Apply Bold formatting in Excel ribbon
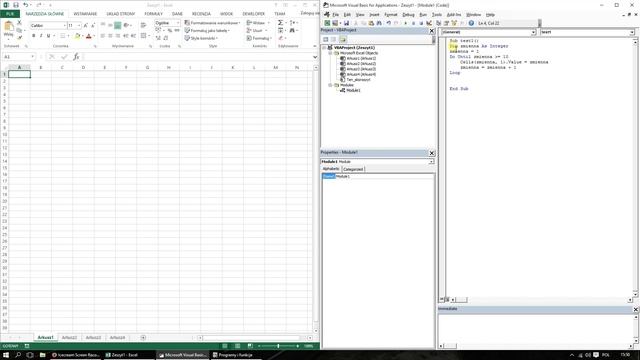Viewport: 640px width, 360px height. (x=33, y=36)
